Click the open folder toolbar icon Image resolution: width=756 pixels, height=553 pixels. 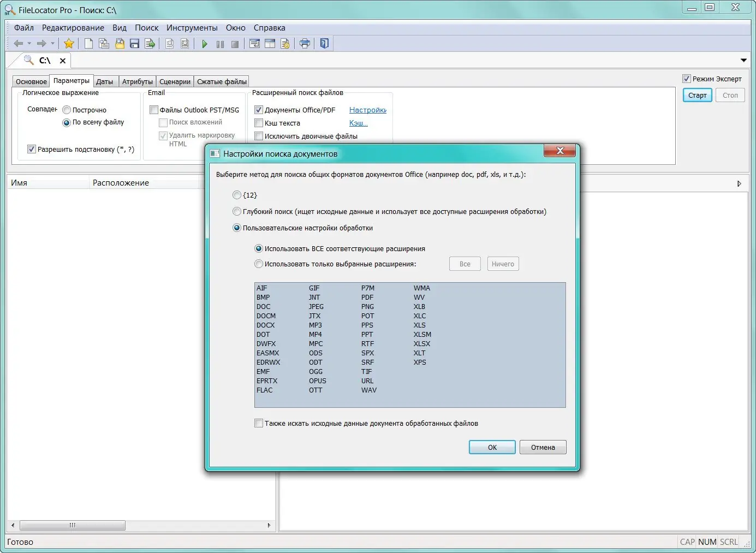coord(120,44)
